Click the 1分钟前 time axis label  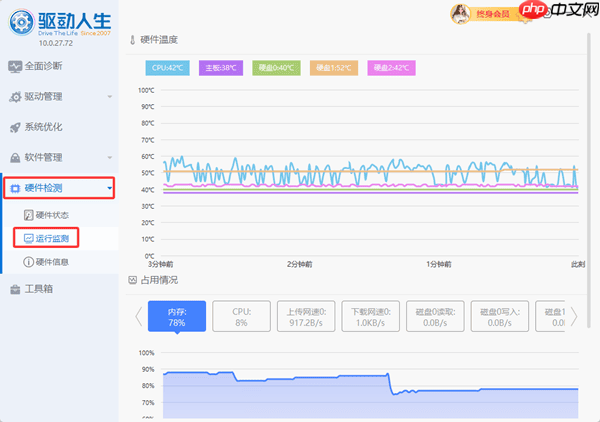point(439,264)
